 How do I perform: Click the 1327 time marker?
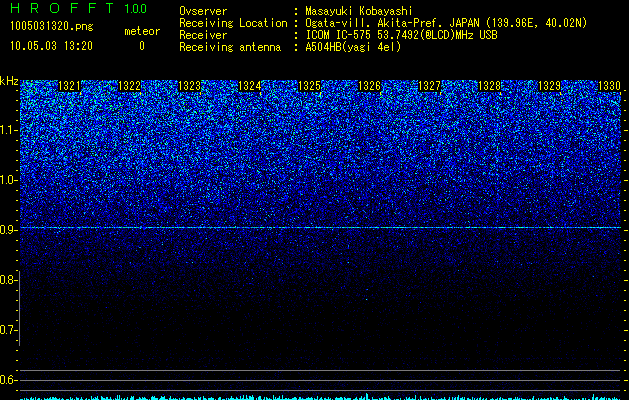coord(429,86)
